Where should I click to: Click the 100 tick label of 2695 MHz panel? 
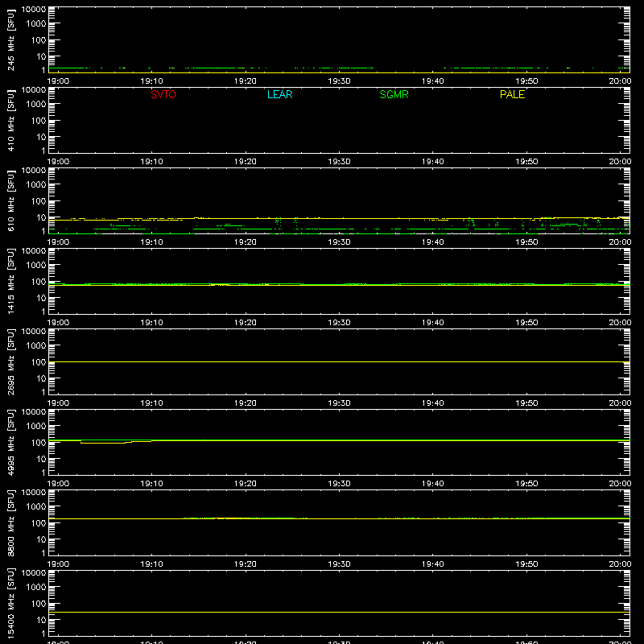pyautogui.click(x=39, y=361)
